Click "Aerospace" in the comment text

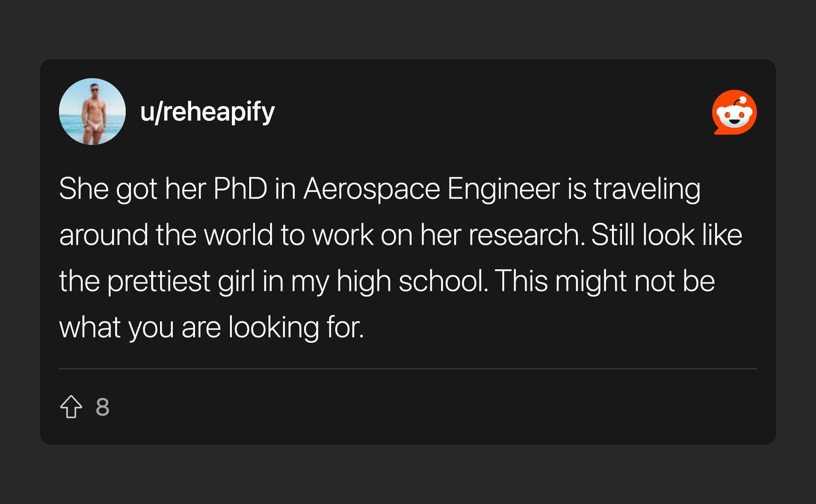pos(371,189)
